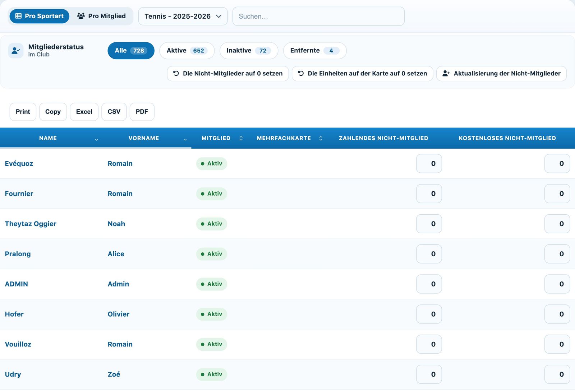Viewport: 575px width, 392px height.
Task: Expand the Vorname column sort chevron
Action: pyautogui.click(x=185, y=139)
